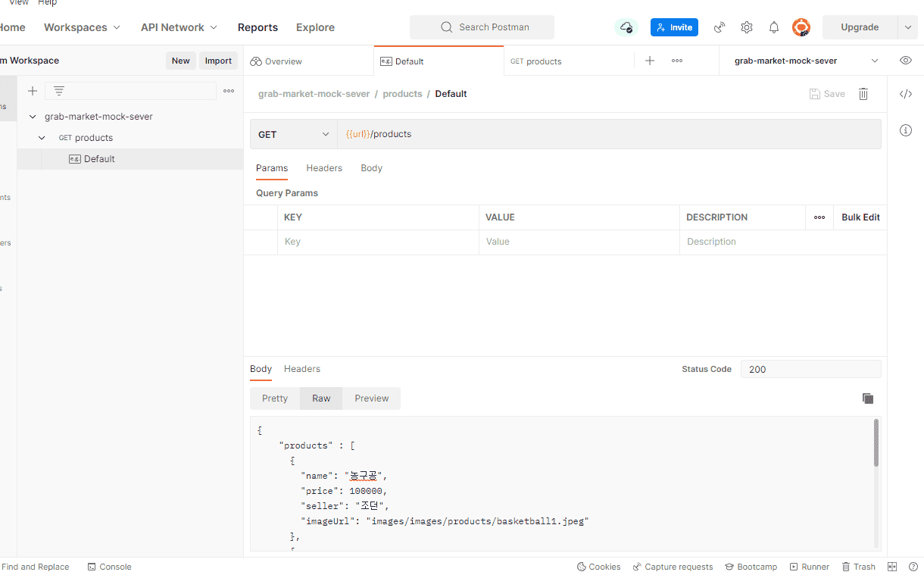Click the New button in workspace
924x575 pixels.
click(181, 61)
